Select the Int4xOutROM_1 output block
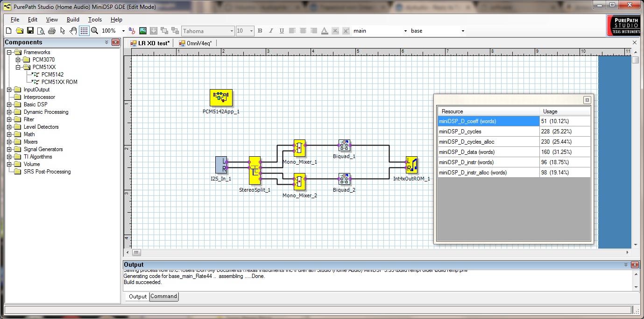 coord(411,165)
